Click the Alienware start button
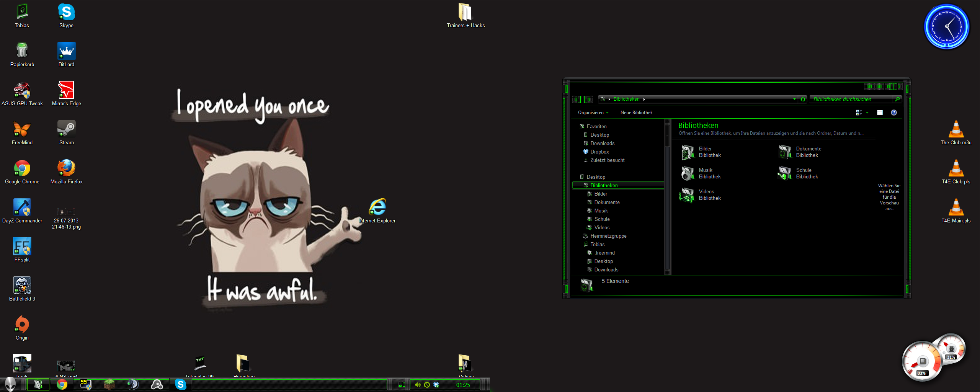The width and height of the screenshot is (980, 392). pos(10,384)
